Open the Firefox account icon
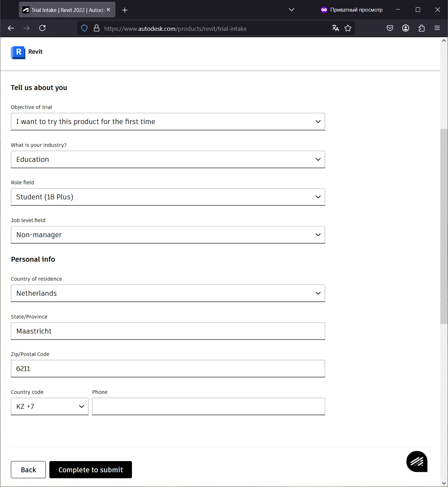 (x=406, y=28)
